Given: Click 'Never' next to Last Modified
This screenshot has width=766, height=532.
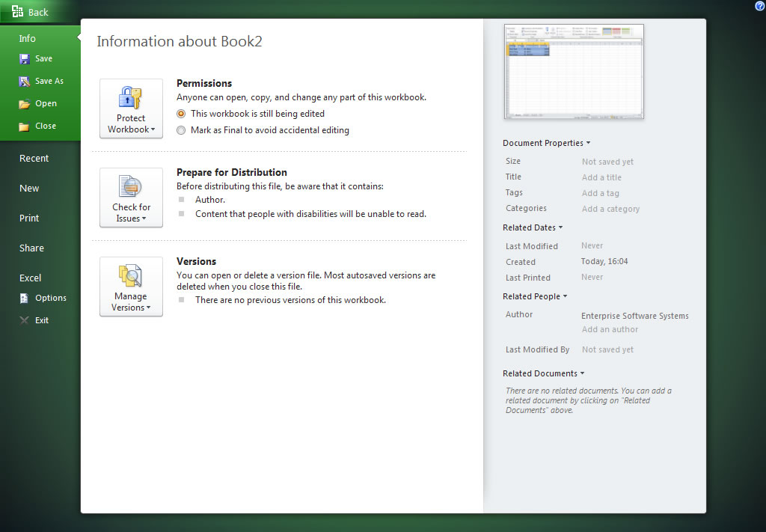Looking at the screenshot, I should point(592,245).
